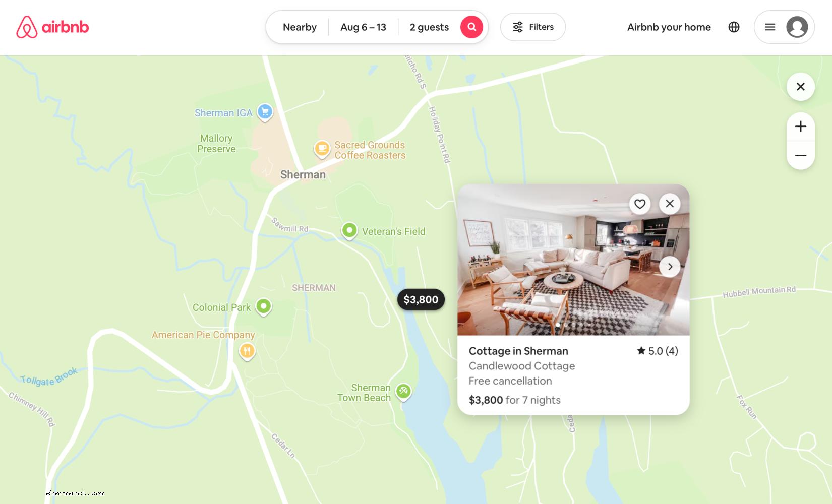The height and width of the screenshot is (504, 832).
Task: Click Airbnb your home link
Action: pyautogui.click(x=669, y=27)
